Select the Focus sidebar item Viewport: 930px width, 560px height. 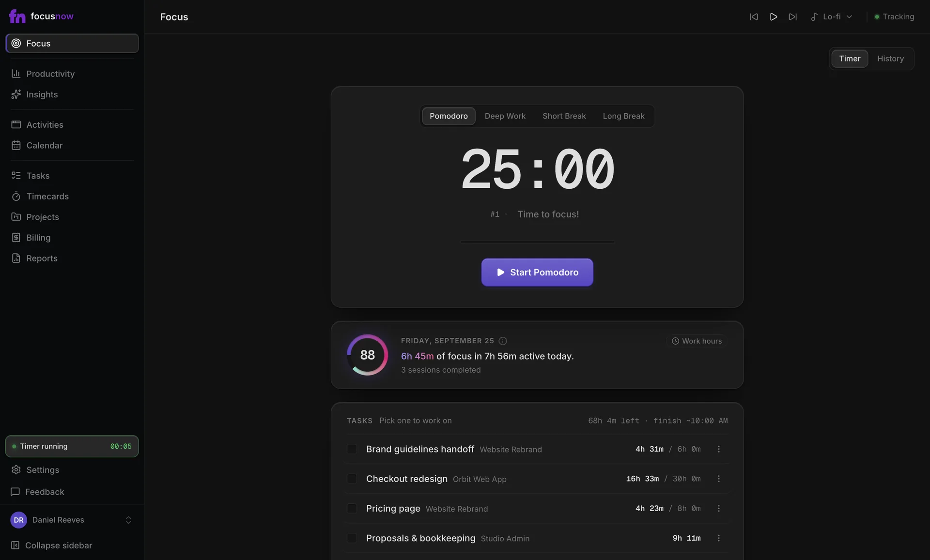click(72, 43)
